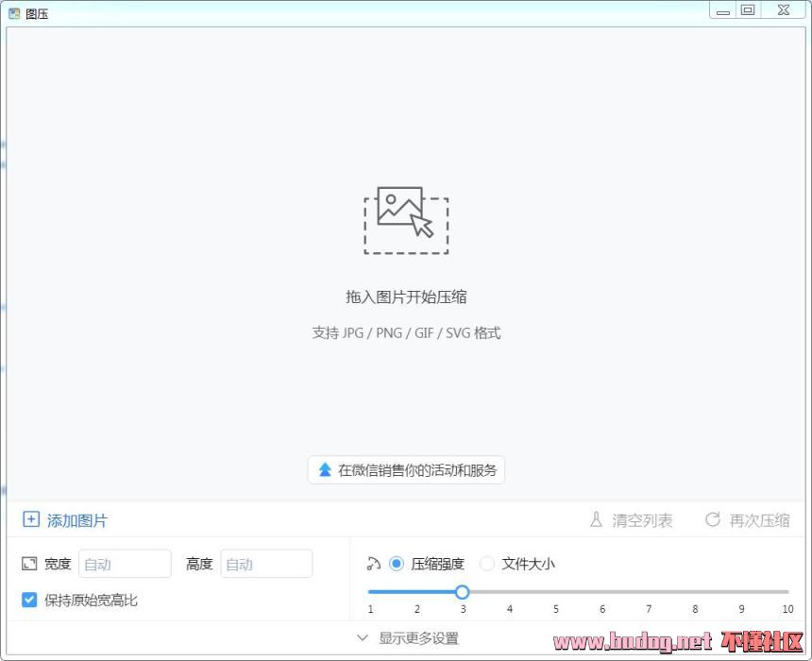
Task: Maximize the 图压 window
Action: click(748, 10)
